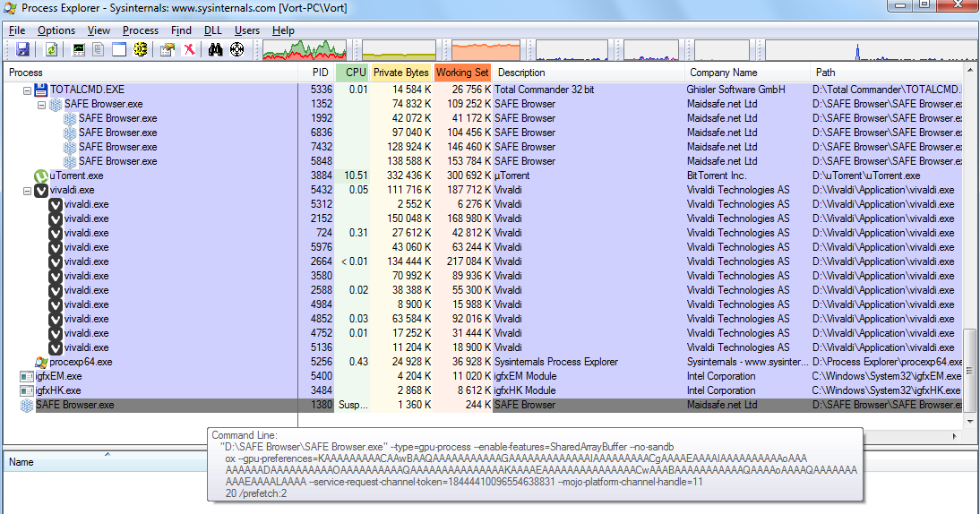Toggle the lower pane window icon

point(119,50)
